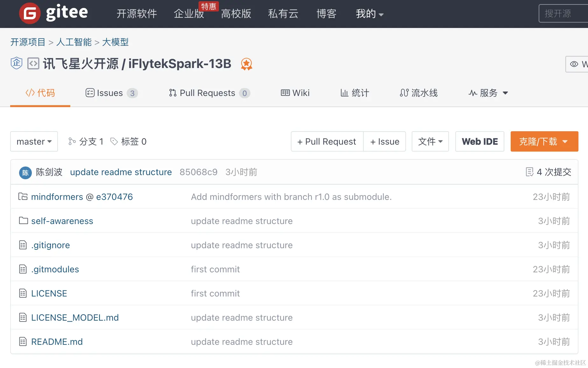Image resolution: width=588 pixels, height=368 pixels.
Task: Open 博客 in top navigation
Action: (x=326, y=14)
